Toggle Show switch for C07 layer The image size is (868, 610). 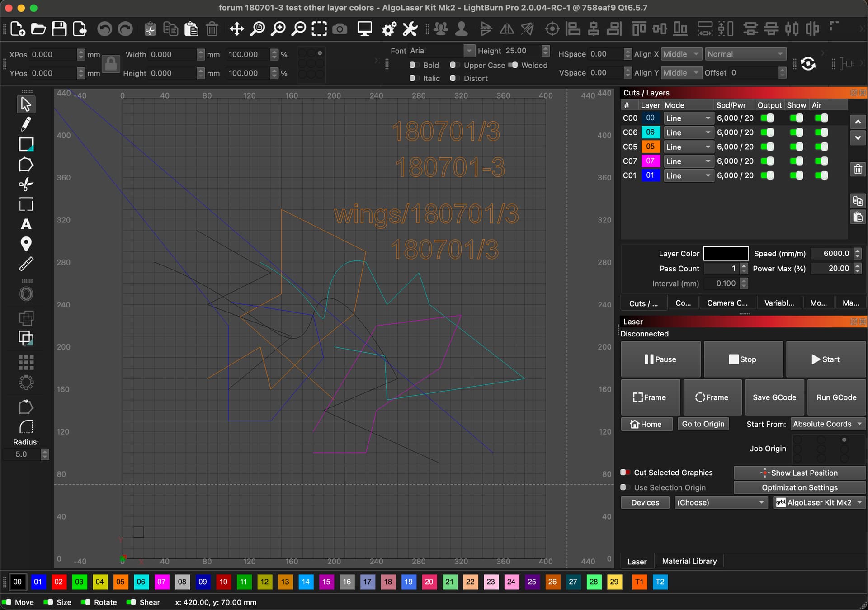797,161
